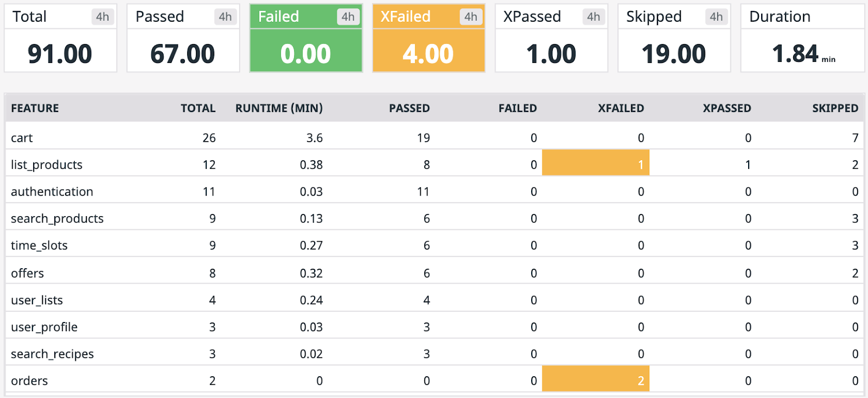Sort table by TOTAL column header
The height and width of the screenshot is (398, 868).
198,108
